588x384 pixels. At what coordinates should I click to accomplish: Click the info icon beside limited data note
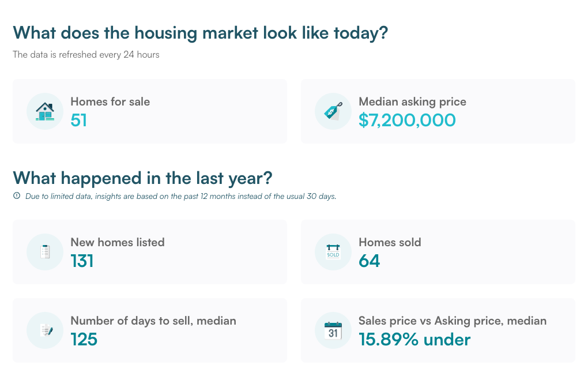click(x=17, y=196)
